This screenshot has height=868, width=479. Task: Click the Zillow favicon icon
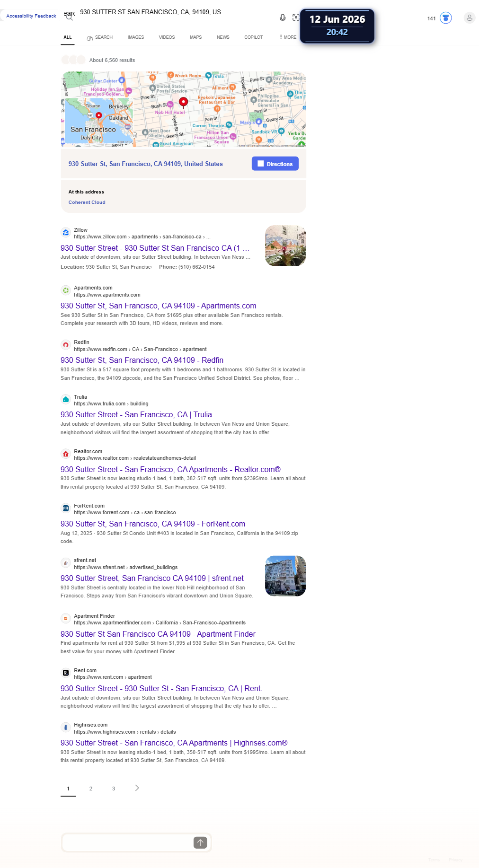(x=66, y=233)
